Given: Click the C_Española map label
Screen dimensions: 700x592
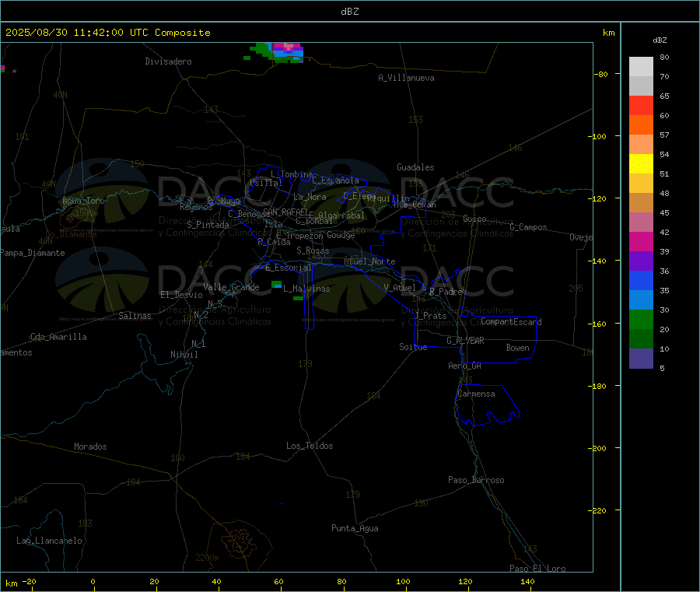Looking at the screenshot, I should pyautogui.click(x=336, y=180).
